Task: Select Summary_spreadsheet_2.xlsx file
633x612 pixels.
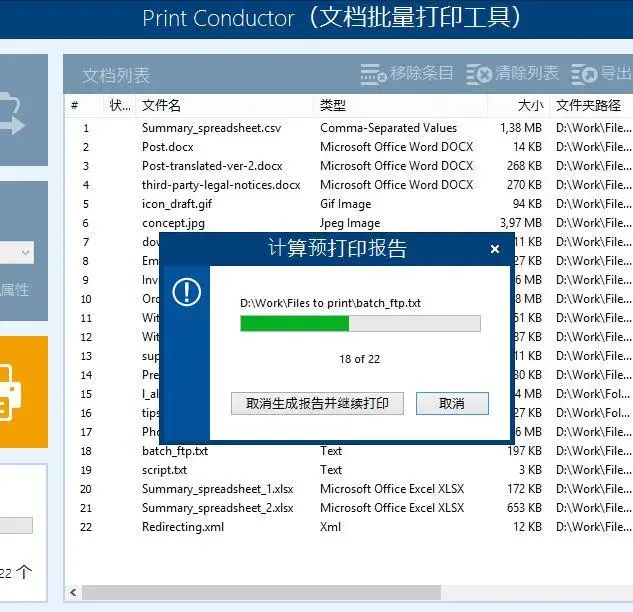Action: pos(218,508)
